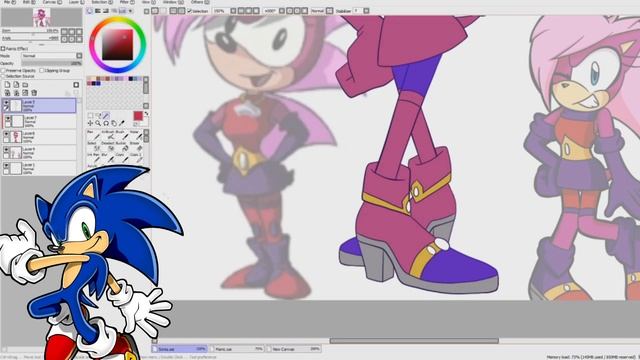This screenshot has width=640, height=360.
Task: Open the zoom percentage dropdown in toolbar
Action: (x=233, y=11)
